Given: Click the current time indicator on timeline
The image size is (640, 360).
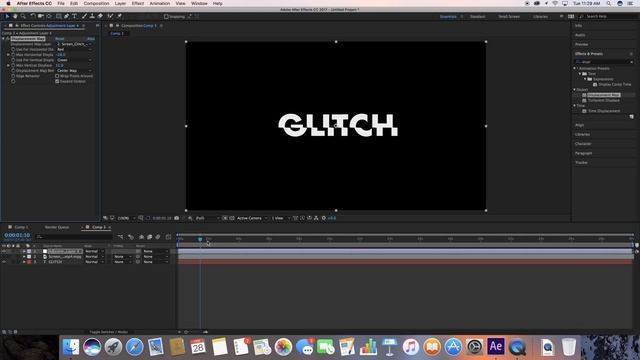Looking at the screenshot, I should tap(200, 239).
